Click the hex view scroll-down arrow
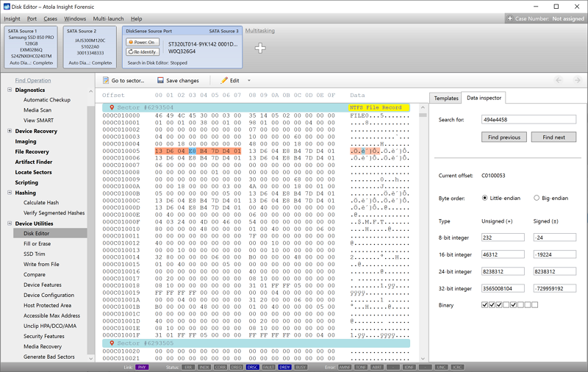This screenshot has height=372, width=588. pos(423,359)
